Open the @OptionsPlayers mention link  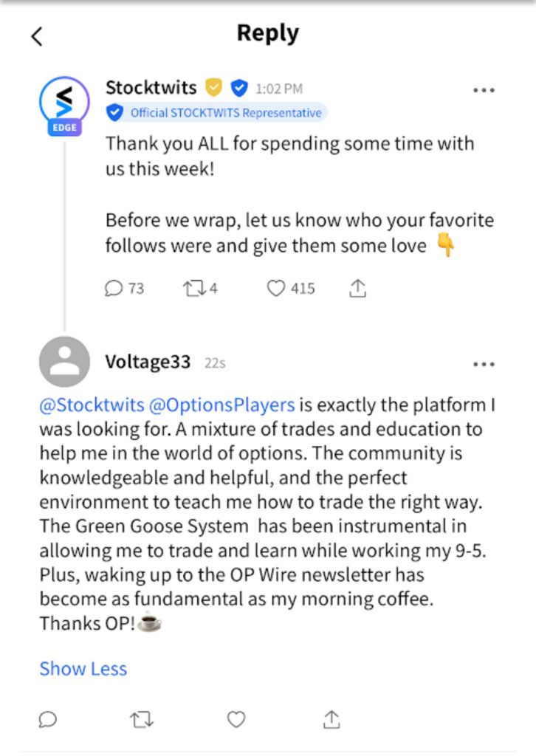(222, 405)
